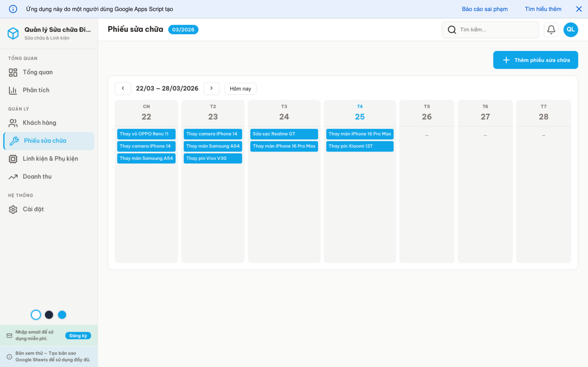Viewport: 588px width, 367px height.
Task: Click the chip icon next to Linh kiện & Phụ kiện
Action: pos(13,159)
